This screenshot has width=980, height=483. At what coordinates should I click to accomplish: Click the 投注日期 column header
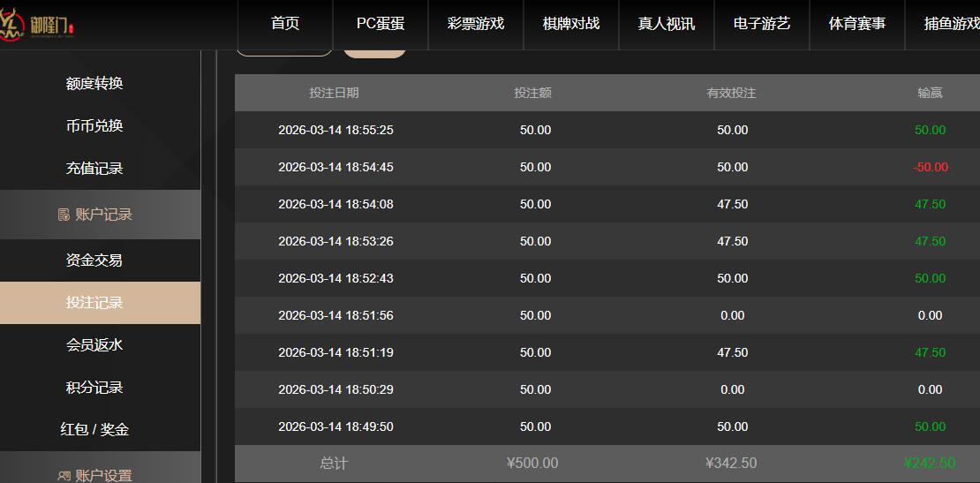pyautogui.click(x=335, y=93)
